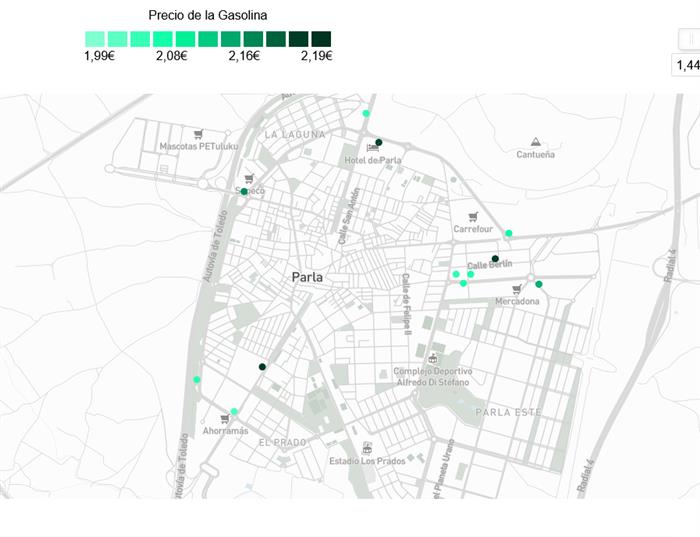This screenshot has height=537, width=700.
Task: Click the station dot northeast of Carrefour
Action: 508,233
